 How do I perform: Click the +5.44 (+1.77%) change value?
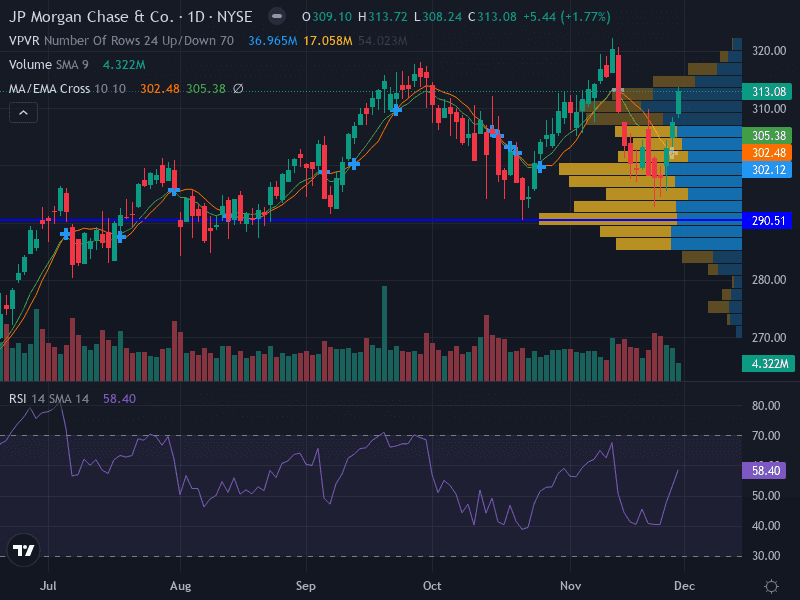point(567,17)
